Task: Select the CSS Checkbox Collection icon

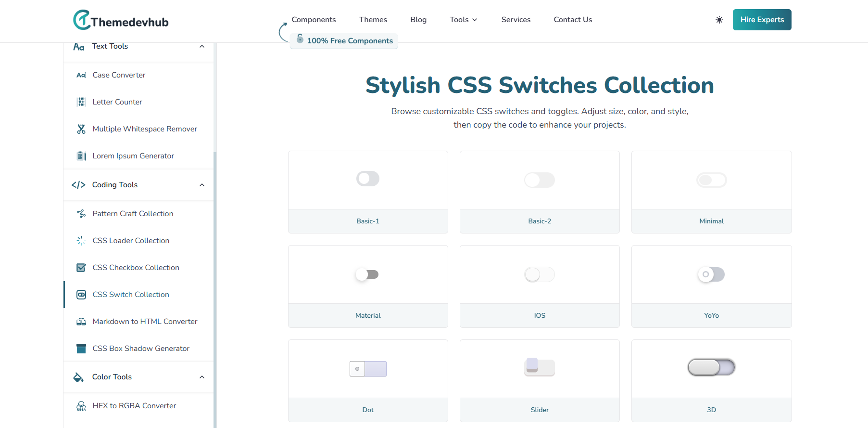Action: click(x=81, y=268)
